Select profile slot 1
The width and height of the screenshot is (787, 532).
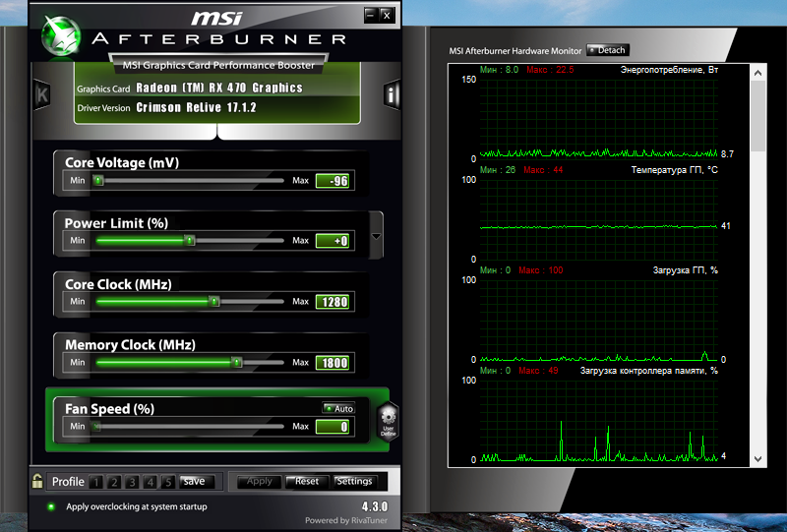(x=95, y=482)
